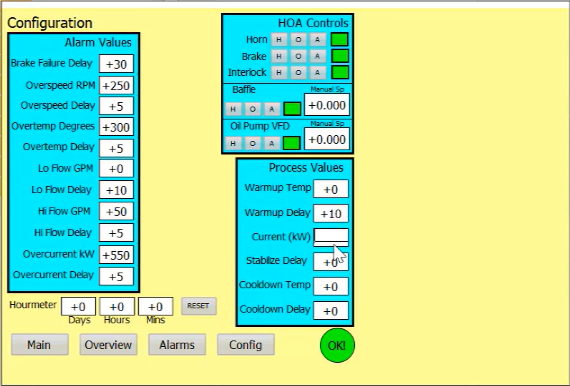The image size is (570, 386).
Task: Open the Overview screen
Action: click(x=108, y=345)
